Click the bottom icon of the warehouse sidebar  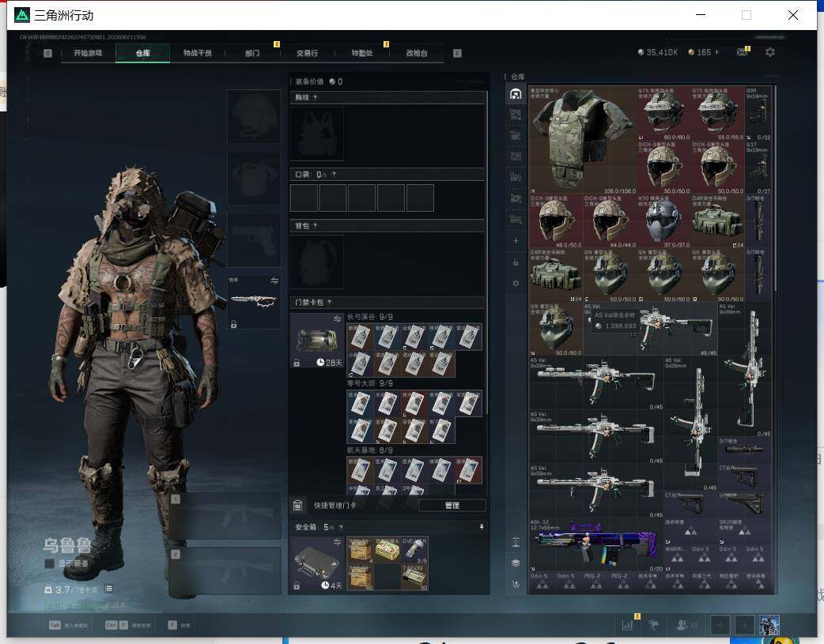click(x=516, y=584)
